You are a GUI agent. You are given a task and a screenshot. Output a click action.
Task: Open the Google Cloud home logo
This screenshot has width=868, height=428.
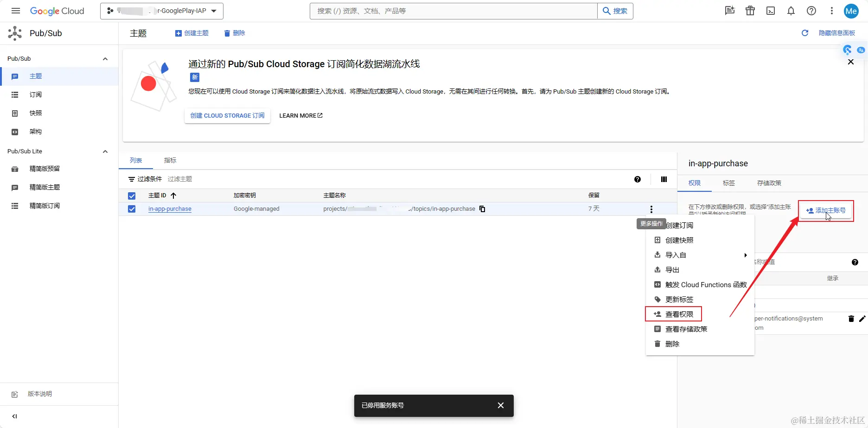coord(57,11)
